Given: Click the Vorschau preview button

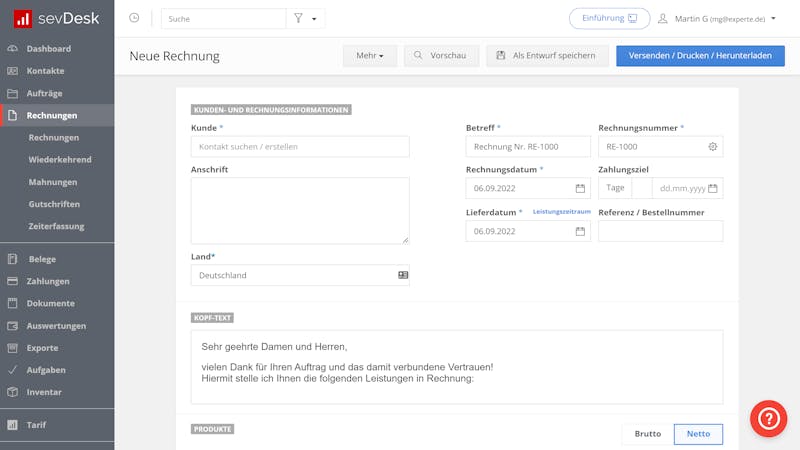Looking at the screenshot, I should tap(441, 56).
